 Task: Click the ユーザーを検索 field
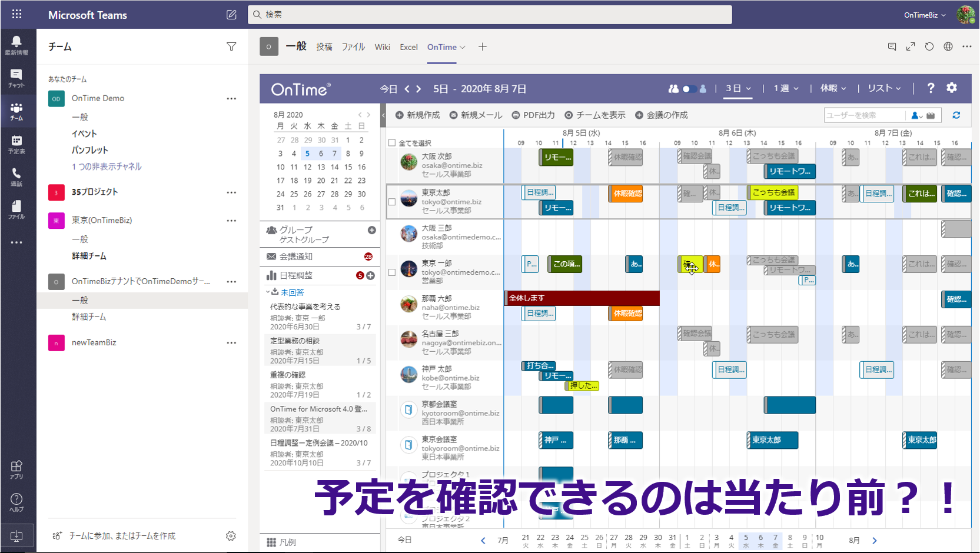[864, 115]
